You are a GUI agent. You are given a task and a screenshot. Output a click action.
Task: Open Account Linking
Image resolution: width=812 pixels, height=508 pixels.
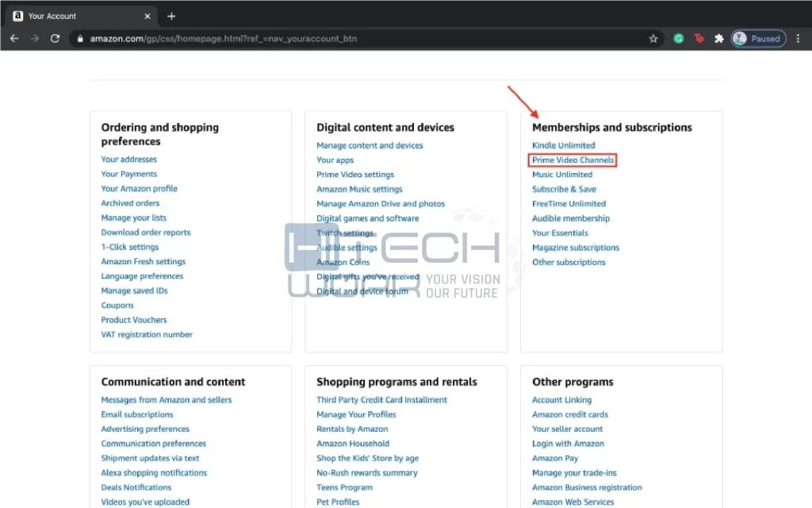[x=562, y=400]
